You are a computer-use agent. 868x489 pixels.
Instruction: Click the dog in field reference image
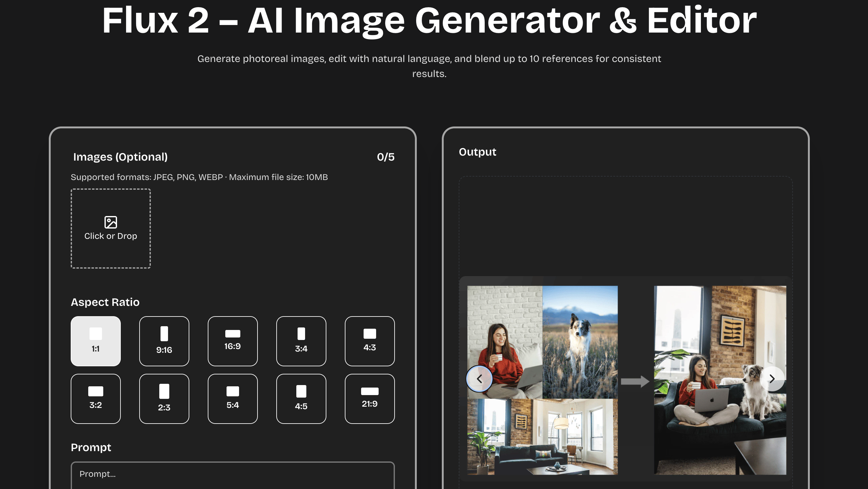(x=580, y=340)
